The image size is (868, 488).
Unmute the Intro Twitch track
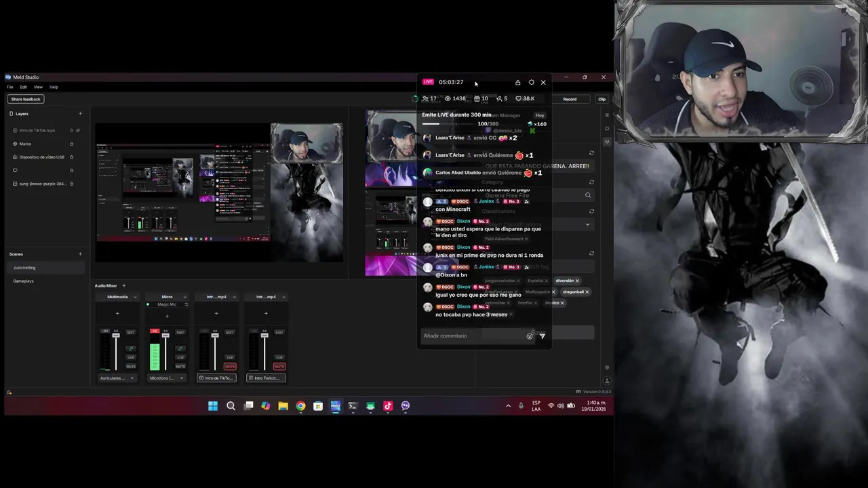[x=279, y=366]
